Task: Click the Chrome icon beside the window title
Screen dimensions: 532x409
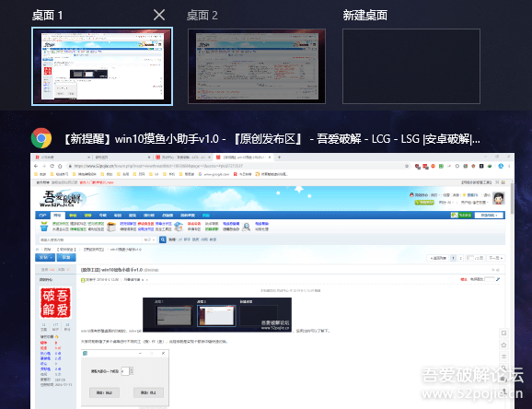Action: click(x=41, y=138)
